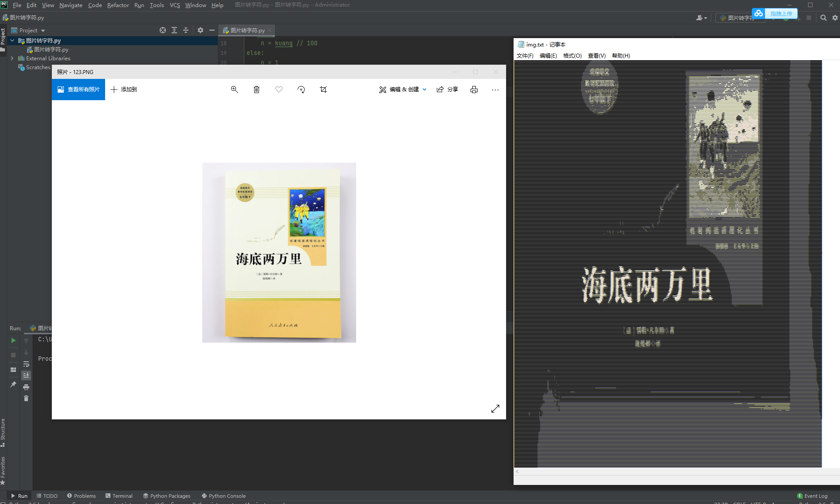Expand photo to fullscreen with arrow icon
The width and height of the screenshot is (840, 504).
coord(495,409)
